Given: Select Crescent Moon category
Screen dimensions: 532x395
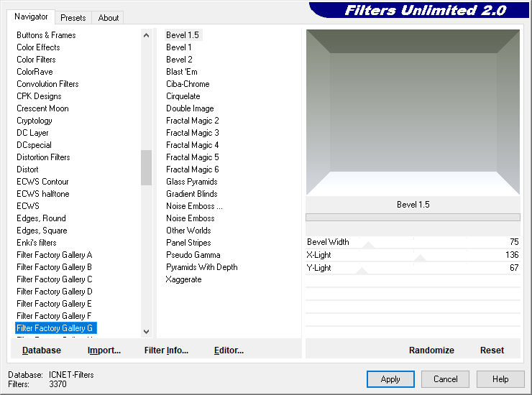Looking at the screenshot, I should pos(42,108).
